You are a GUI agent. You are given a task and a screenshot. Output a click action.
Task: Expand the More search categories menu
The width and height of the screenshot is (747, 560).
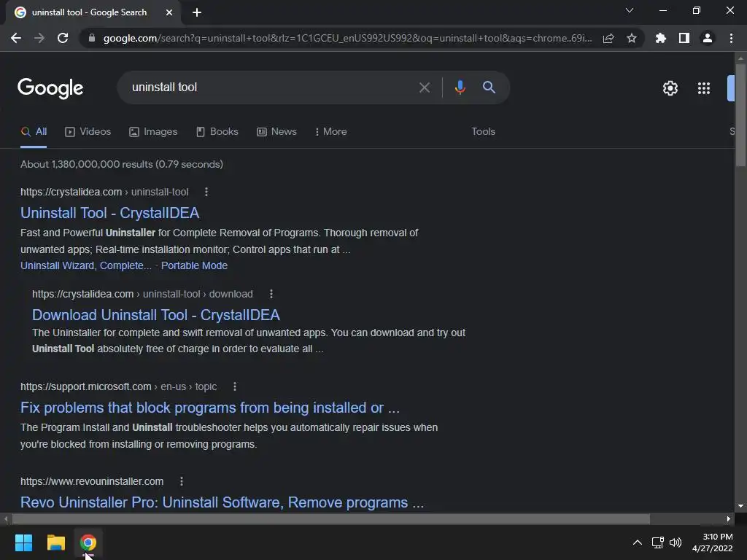tap(331, 132)
